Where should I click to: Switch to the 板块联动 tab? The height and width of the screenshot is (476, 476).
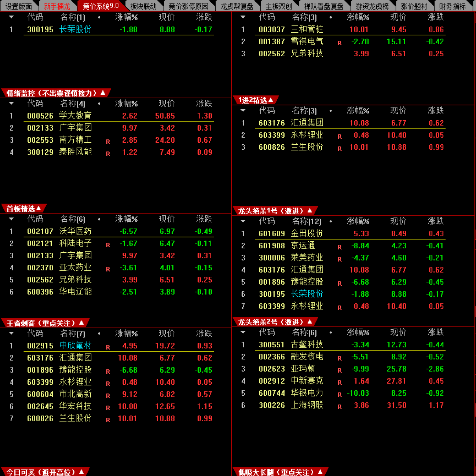[144, 6]
